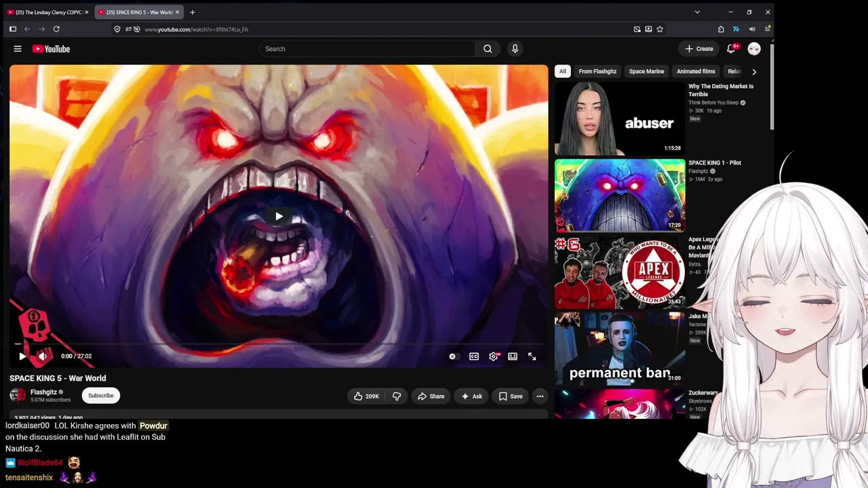Focus the YouTube search box

(x=366, y=49)
